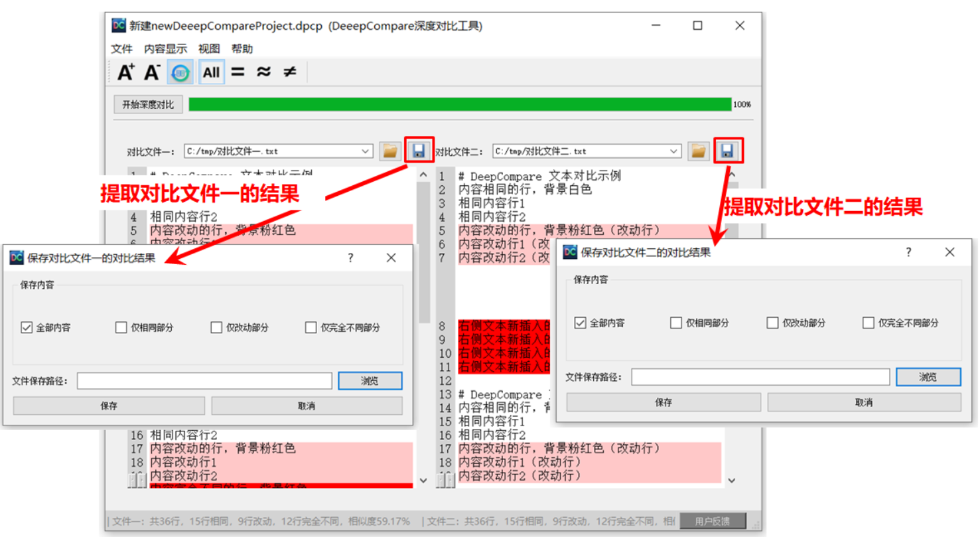Open the 视图 menu
The image size is (980, 537).
209,49
